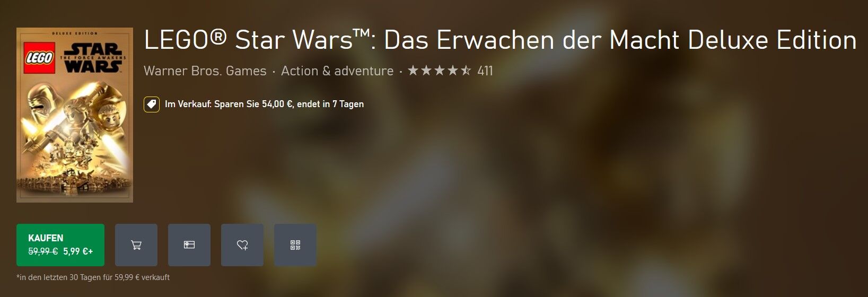Image resolution: width=868 pixels, height=297 pixels.
Task: Add game to wishlist with heart icon
Action: (x=242, y=245)
